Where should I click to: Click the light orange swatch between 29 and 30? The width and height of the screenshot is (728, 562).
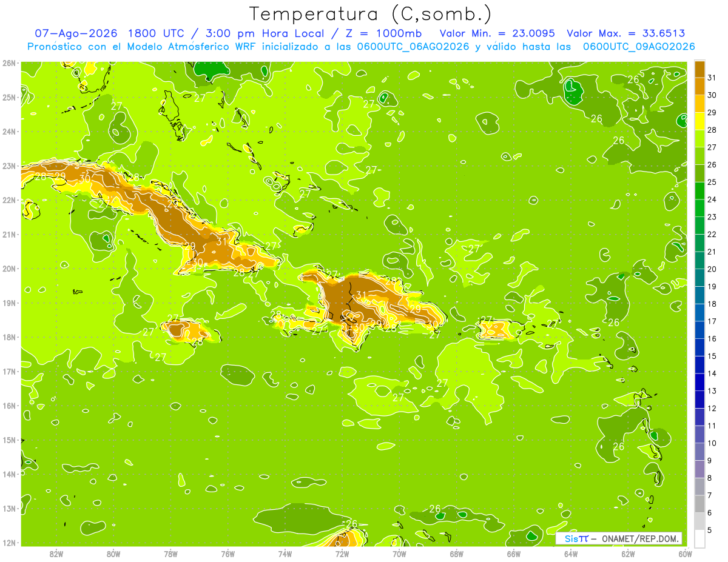699,104
